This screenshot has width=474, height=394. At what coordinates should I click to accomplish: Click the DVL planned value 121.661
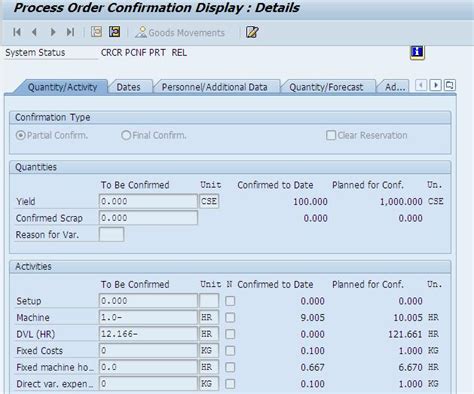point(405,334)
